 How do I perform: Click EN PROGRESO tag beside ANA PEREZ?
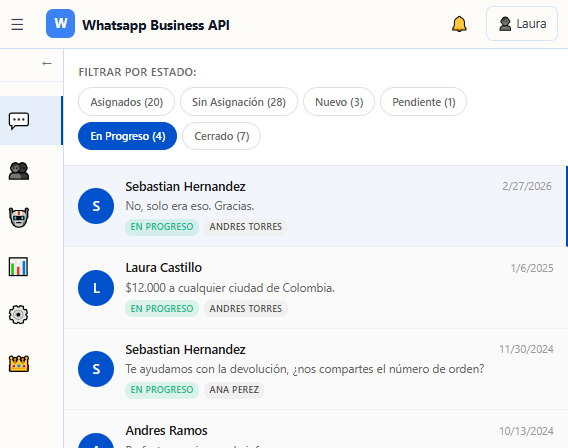[162, 390]
